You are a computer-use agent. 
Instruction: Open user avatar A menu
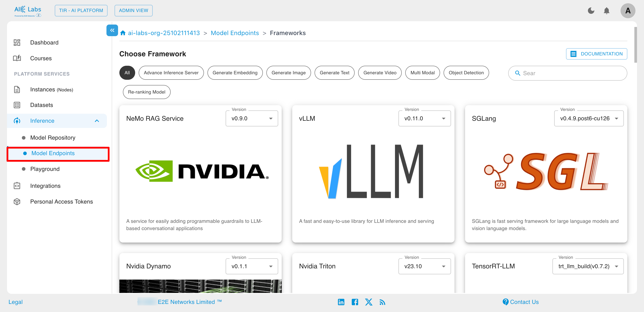click(x=628, y=11)
